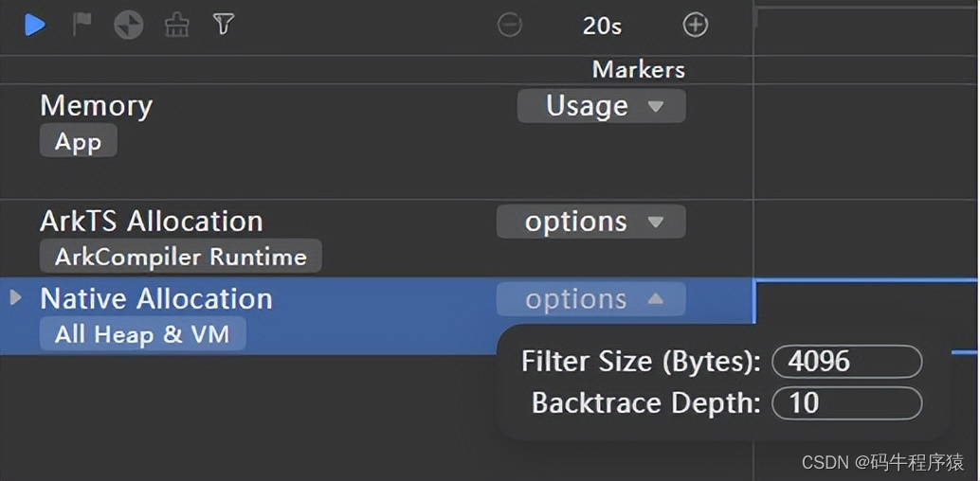Zoom in the timeline with plus icon
Viewport: 980px width, 481px height.
(696, 26)
